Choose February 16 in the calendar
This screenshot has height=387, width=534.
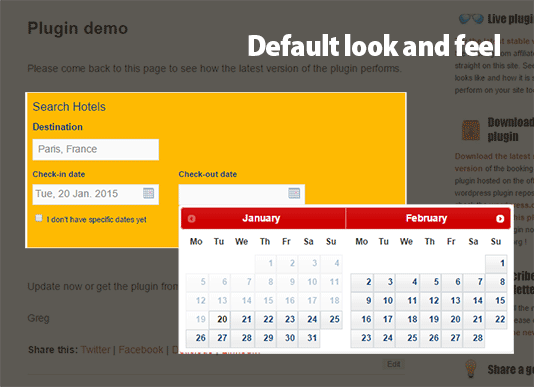pyautogui.click(x=362, y=319)
